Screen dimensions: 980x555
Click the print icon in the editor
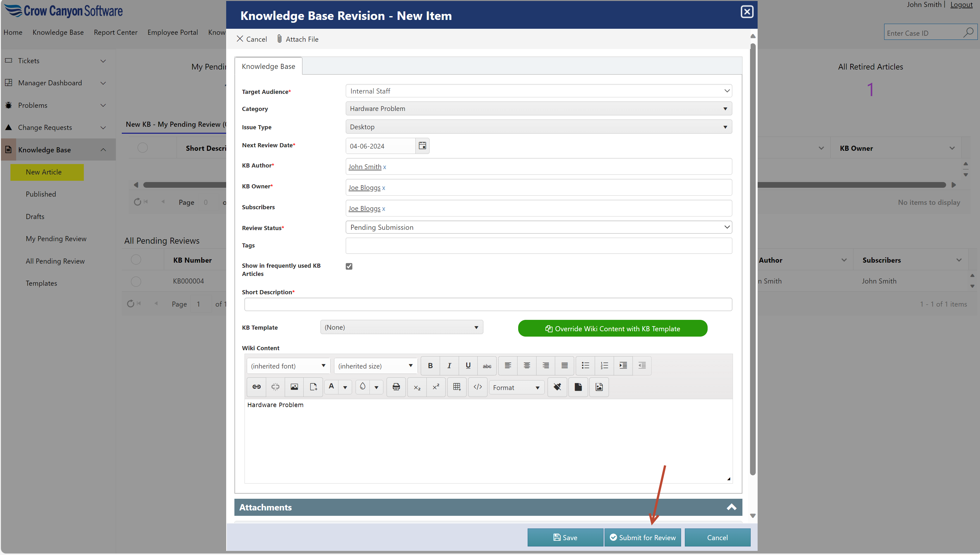[396, 387]
